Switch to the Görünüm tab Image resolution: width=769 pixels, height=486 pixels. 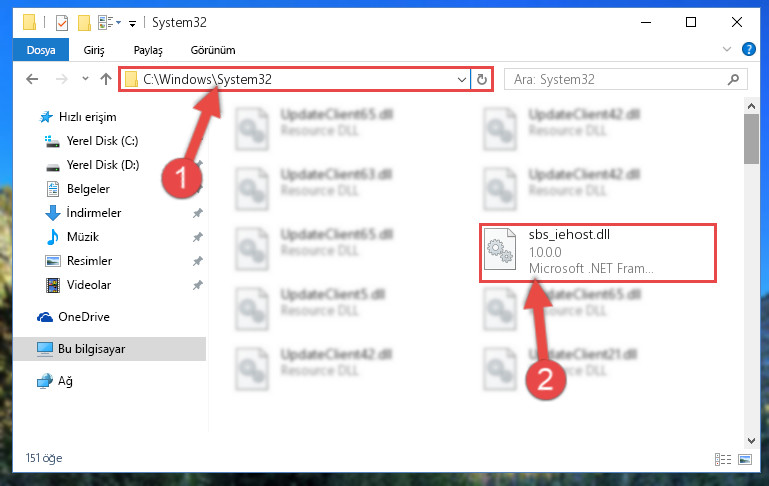(213, 50)
